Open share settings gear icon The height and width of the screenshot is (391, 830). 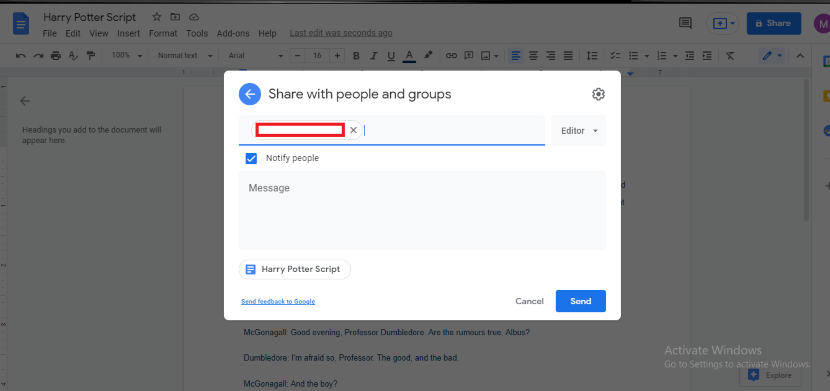tap(598, 94)
